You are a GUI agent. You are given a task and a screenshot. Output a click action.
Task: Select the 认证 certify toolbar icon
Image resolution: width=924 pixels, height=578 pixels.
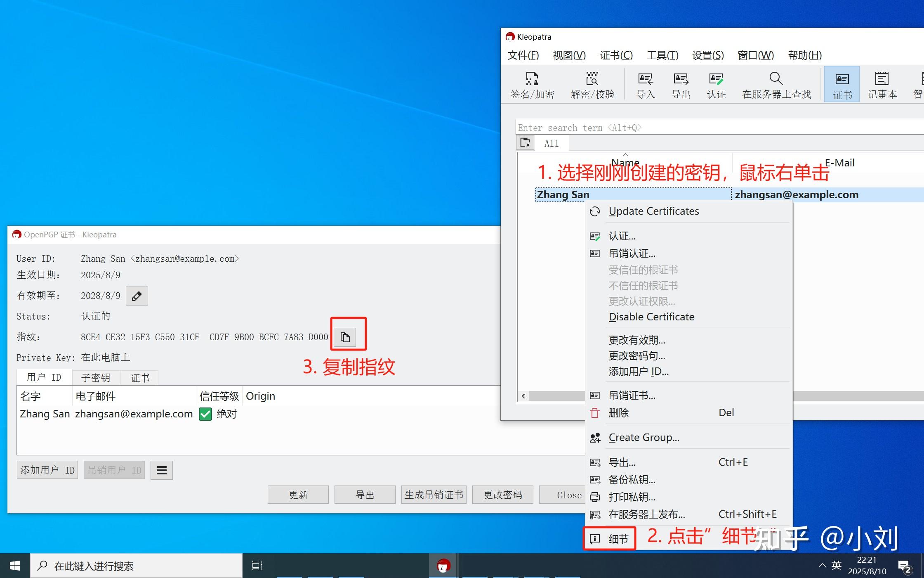point(716,85)
